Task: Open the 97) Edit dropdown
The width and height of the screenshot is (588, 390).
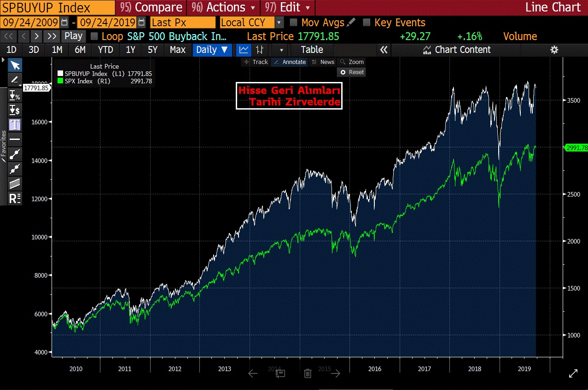Action: pyautogui.click(x=288, y=7)
